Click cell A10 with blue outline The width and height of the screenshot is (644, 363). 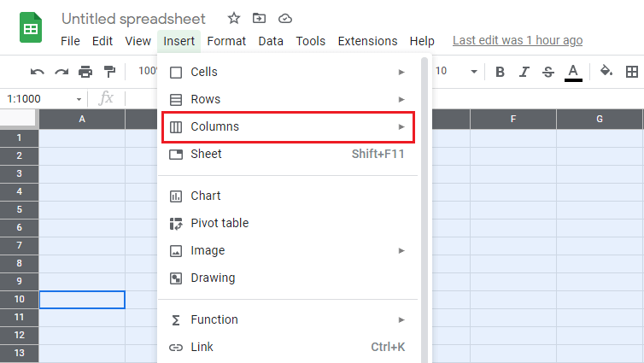(82, 300)
